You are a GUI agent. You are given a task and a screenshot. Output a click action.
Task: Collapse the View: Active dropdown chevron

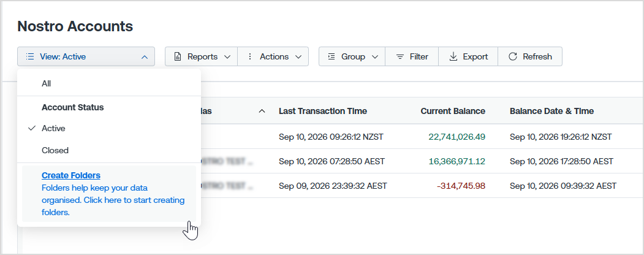pos(145,57)
